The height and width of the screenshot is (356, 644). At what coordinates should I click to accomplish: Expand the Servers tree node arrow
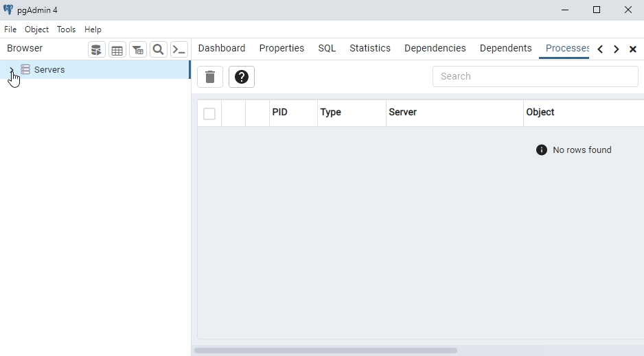11,70
